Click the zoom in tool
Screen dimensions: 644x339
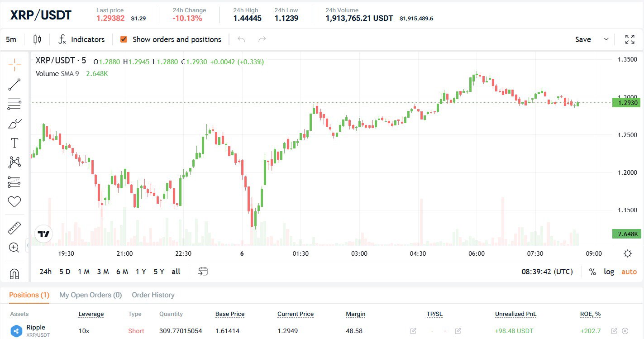click(14, 248)
